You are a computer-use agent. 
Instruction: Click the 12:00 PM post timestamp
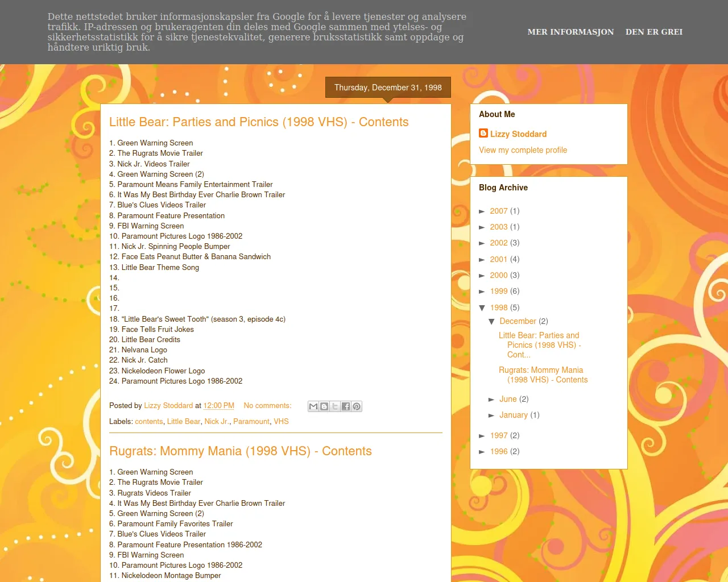219,406
